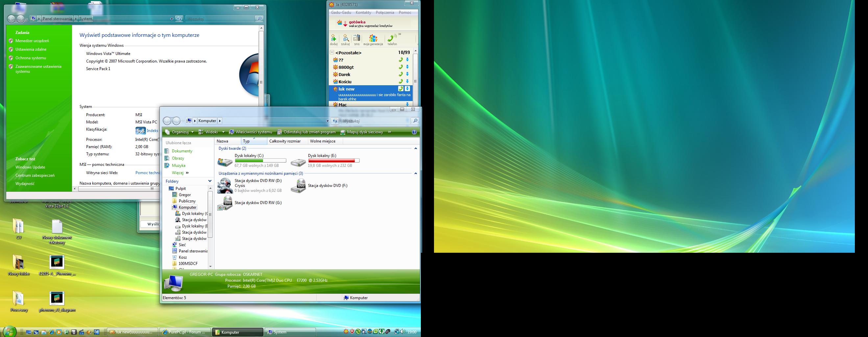The height and width of the screenshot is (337, 868).
Task: Select 'Nowy dokument tekstowy' desktop file
Action: point(57,232)
